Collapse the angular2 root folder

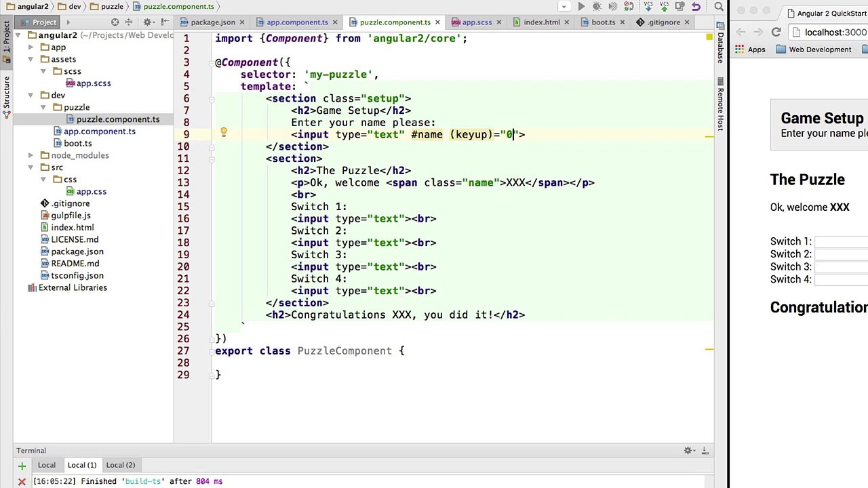click(x=18, y=35)
